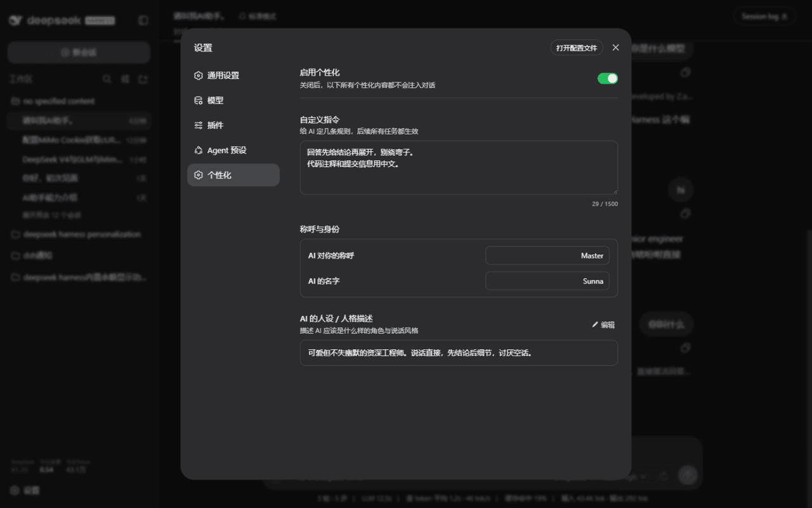Click the gear 设置 entry at the sidebar bottom

pyautogui.click(x=25, y=490)
